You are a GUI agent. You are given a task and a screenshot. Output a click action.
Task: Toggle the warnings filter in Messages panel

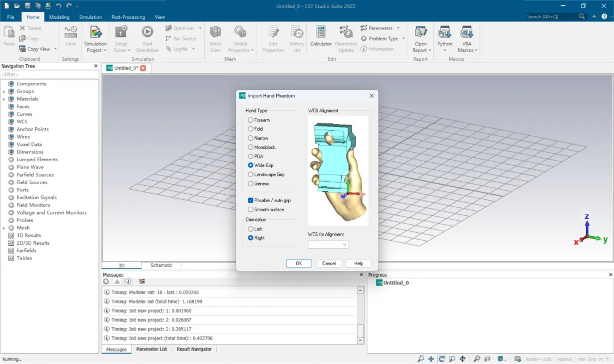(117, 282)
